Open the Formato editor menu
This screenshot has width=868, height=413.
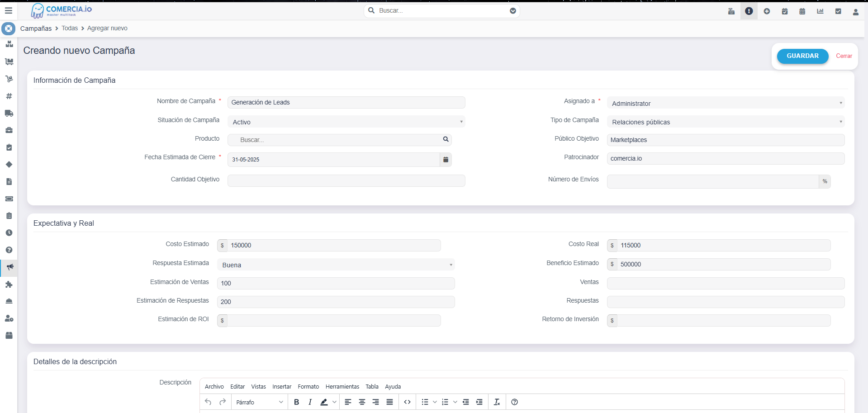pyautogui.click(x=308, y=387)
